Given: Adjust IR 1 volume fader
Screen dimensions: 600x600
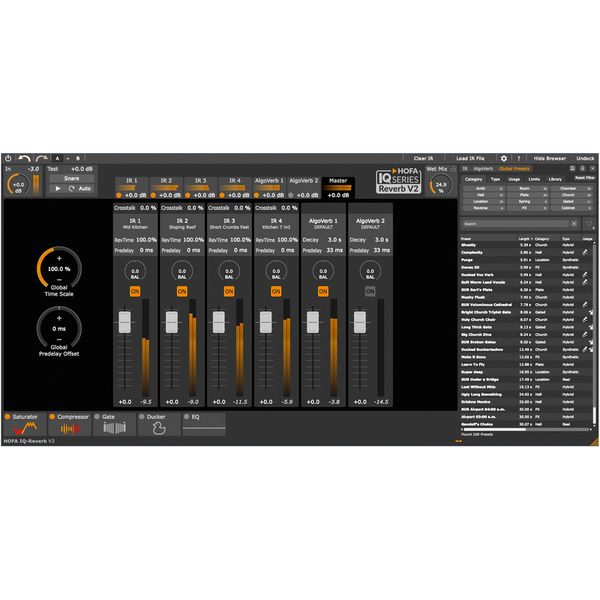Looking at the screenshot, I should coord(125,322).
